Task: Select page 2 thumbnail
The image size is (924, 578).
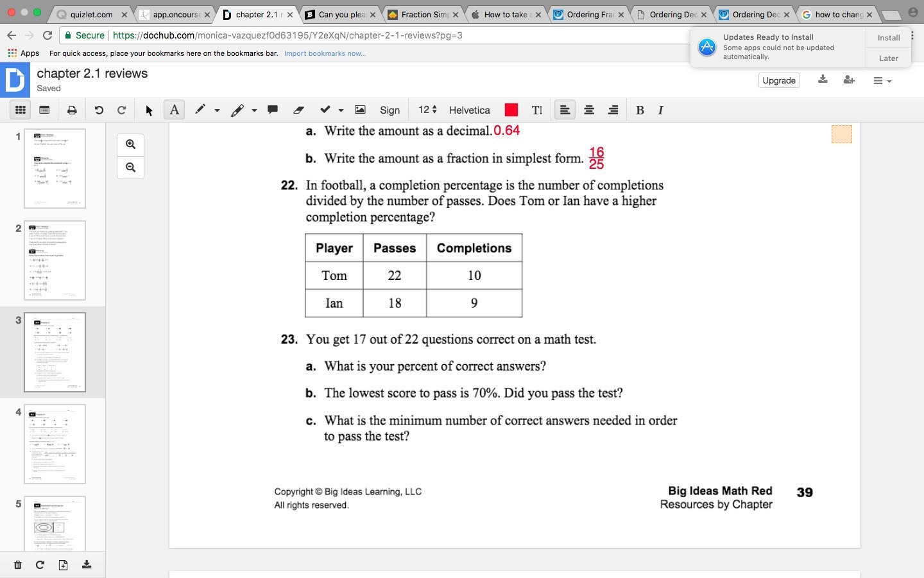Action: (55, 260)
